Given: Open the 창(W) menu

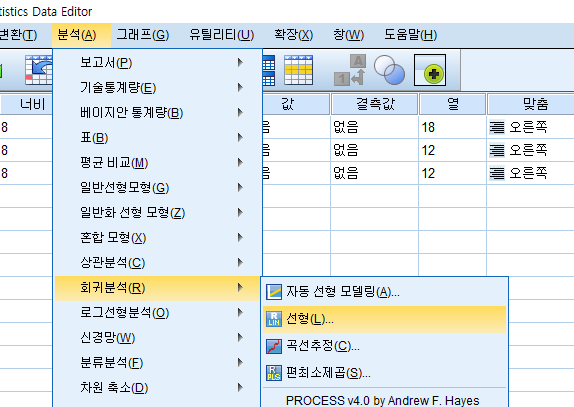Looking at the screenshot, I should [348, 35].
